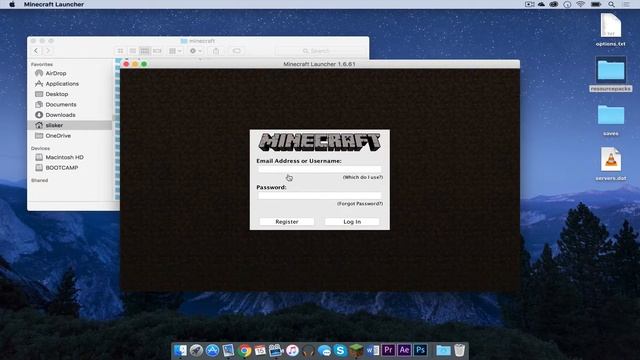Select OneDrive in Finder sidebar
640x360 pixels.
58,136
